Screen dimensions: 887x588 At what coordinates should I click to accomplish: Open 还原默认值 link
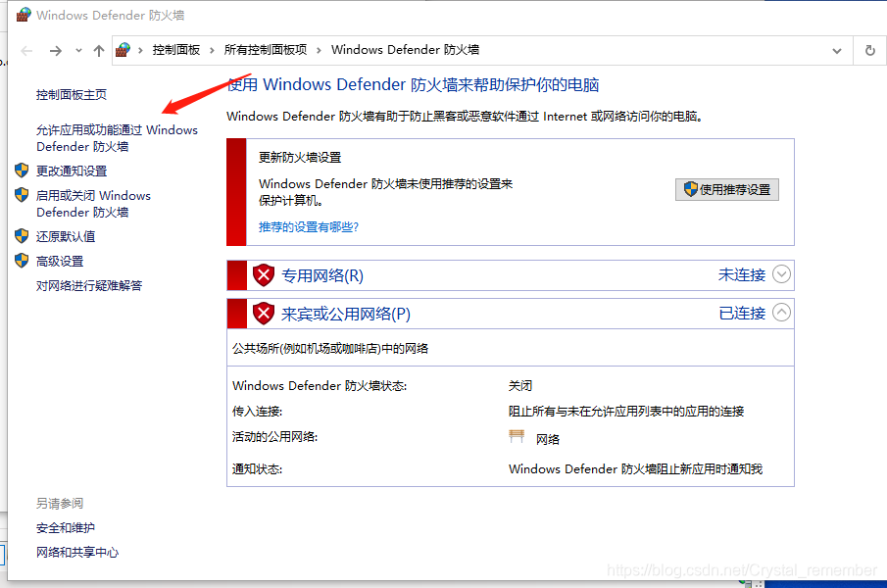[x=66, y=236]
